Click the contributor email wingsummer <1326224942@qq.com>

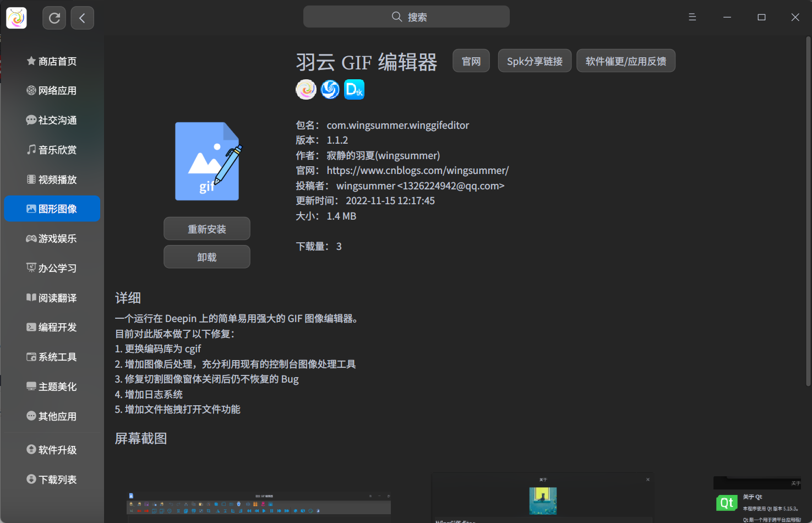(421, 186)
